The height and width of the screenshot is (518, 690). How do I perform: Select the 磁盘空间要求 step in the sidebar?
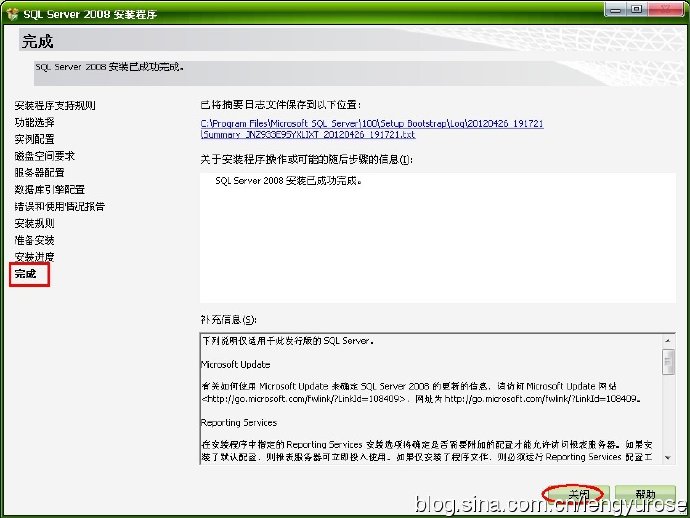click(44, 156)
